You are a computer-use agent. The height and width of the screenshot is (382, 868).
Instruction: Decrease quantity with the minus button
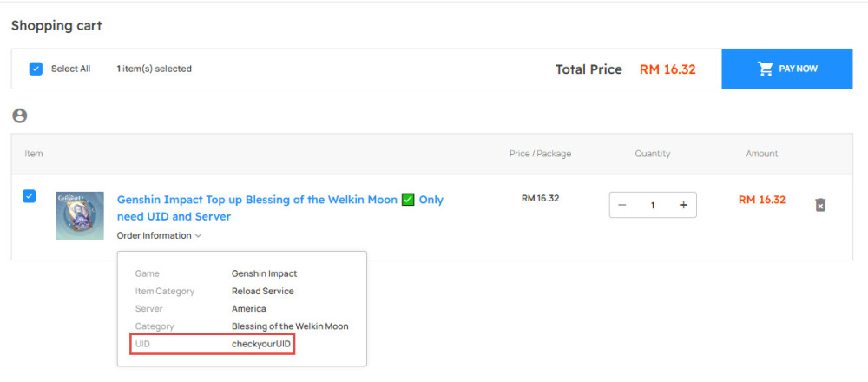coord(621,205)
